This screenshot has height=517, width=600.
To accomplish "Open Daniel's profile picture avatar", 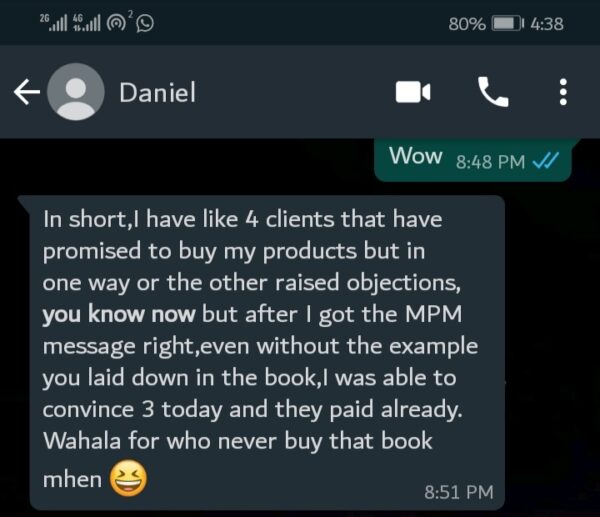I will pyautogui.click(x=76, y=92).
